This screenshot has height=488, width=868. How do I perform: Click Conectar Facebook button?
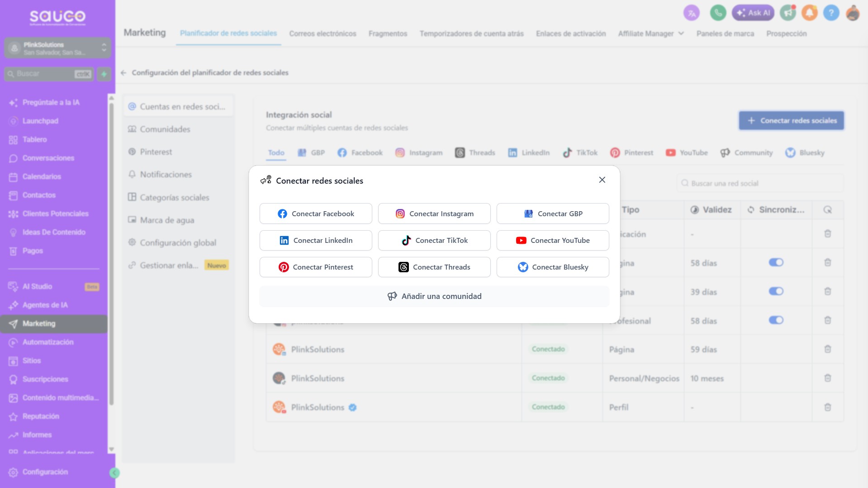[316, 213]
